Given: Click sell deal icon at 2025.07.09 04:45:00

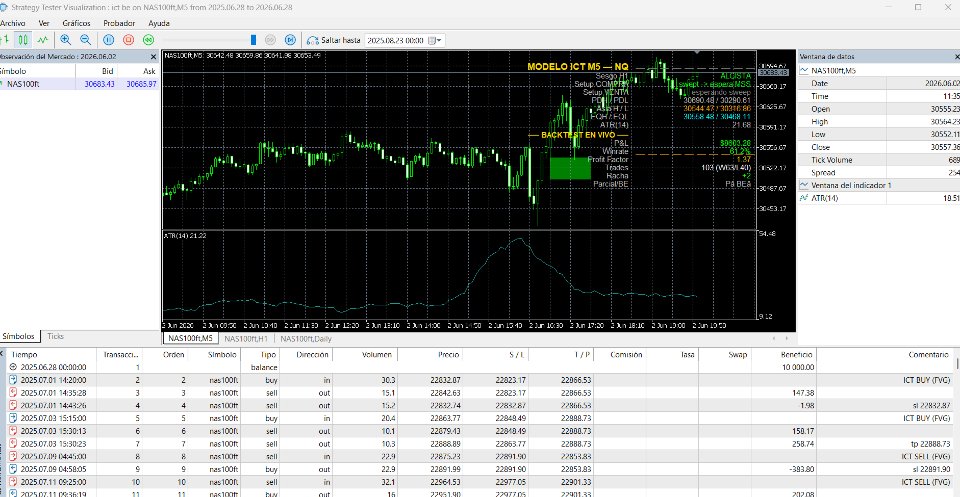Looking at the screenshot, I should click(13, 457).
